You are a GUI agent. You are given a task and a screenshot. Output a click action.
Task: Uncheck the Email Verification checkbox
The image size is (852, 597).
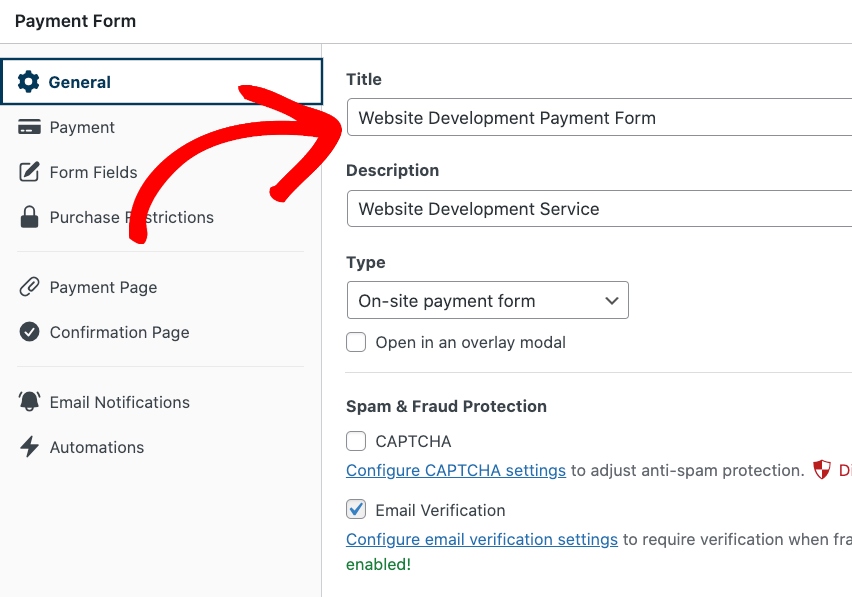point(356,510)
